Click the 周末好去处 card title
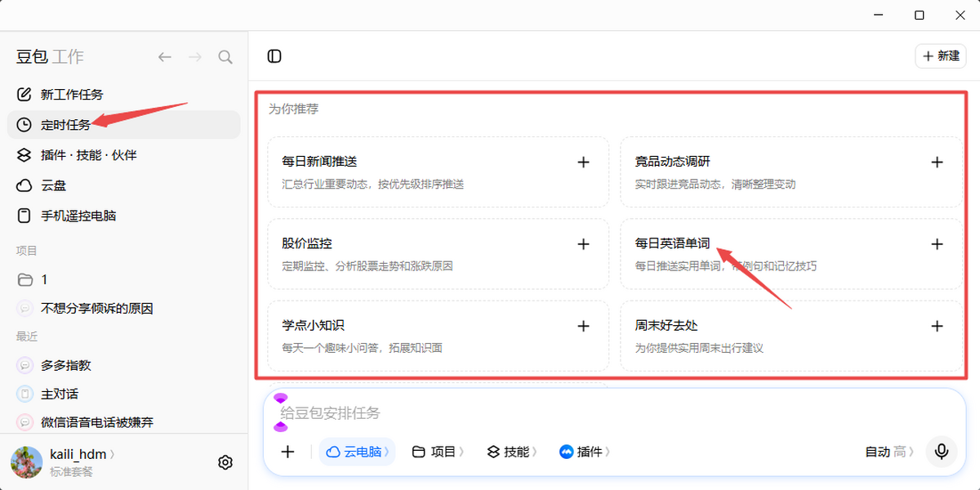Viewport: 980px width, 490px height. click(x=666, y=325)
